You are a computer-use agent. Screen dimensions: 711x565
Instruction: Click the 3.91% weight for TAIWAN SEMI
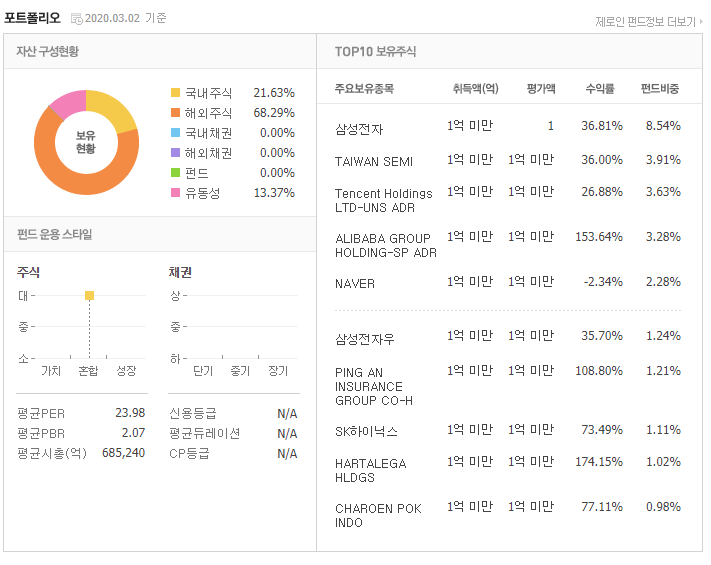663,160
